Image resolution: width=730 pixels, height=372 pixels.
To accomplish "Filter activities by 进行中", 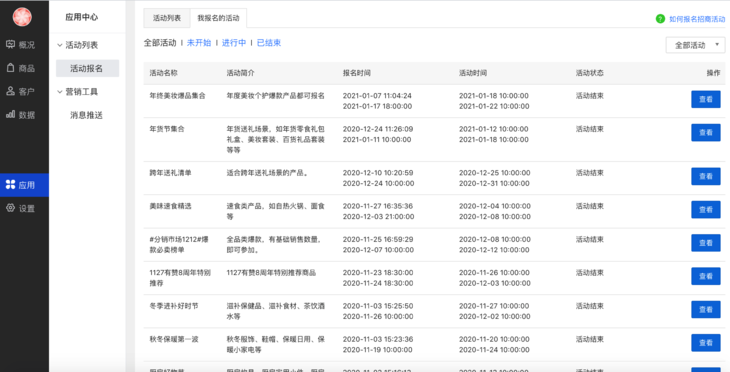I will pyautogui.click(x=234, y=43).
